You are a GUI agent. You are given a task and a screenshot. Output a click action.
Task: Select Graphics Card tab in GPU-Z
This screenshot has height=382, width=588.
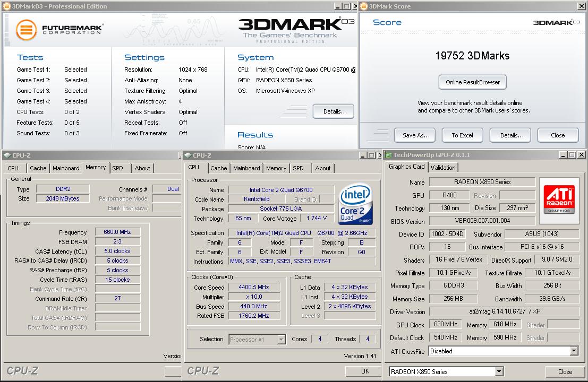pos(406,167)
